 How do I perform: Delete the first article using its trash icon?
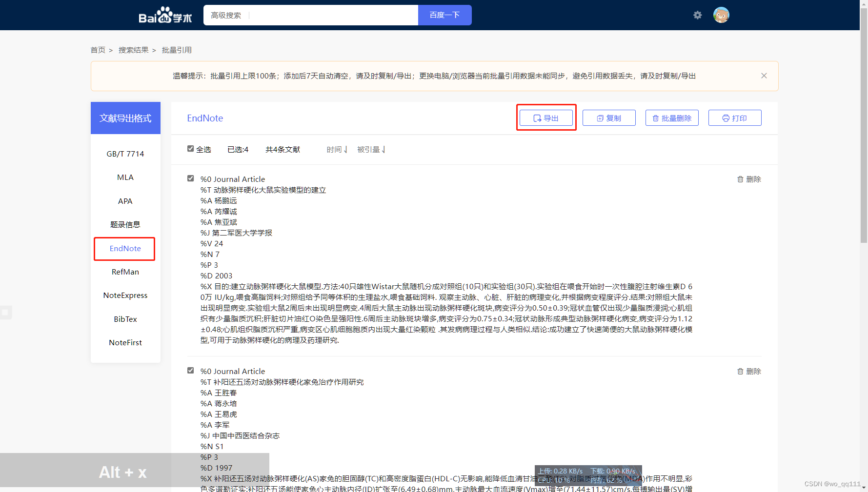point(741,179)
